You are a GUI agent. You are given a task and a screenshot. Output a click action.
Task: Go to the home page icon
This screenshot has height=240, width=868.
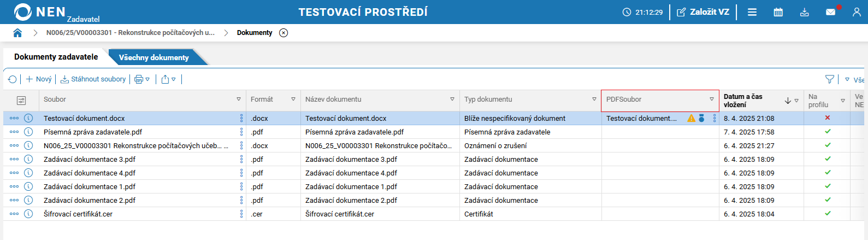[17, 33]
